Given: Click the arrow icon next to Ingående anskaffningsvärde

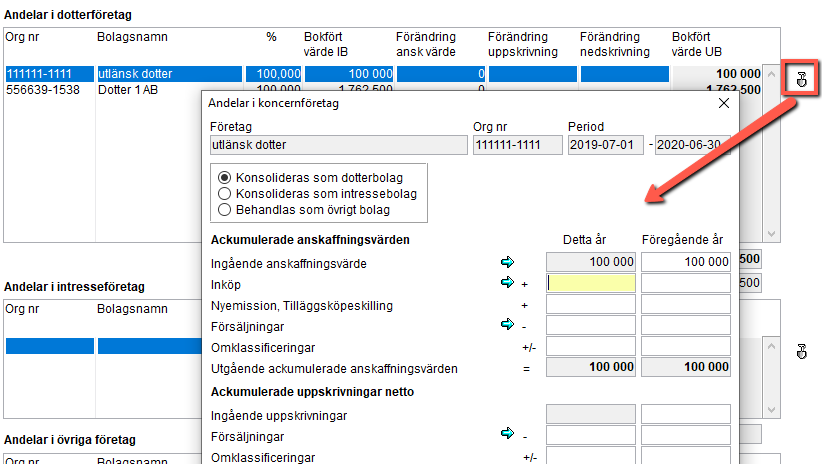Looking at the screenshot, I should pyautogui.click(x=507, y=262).
